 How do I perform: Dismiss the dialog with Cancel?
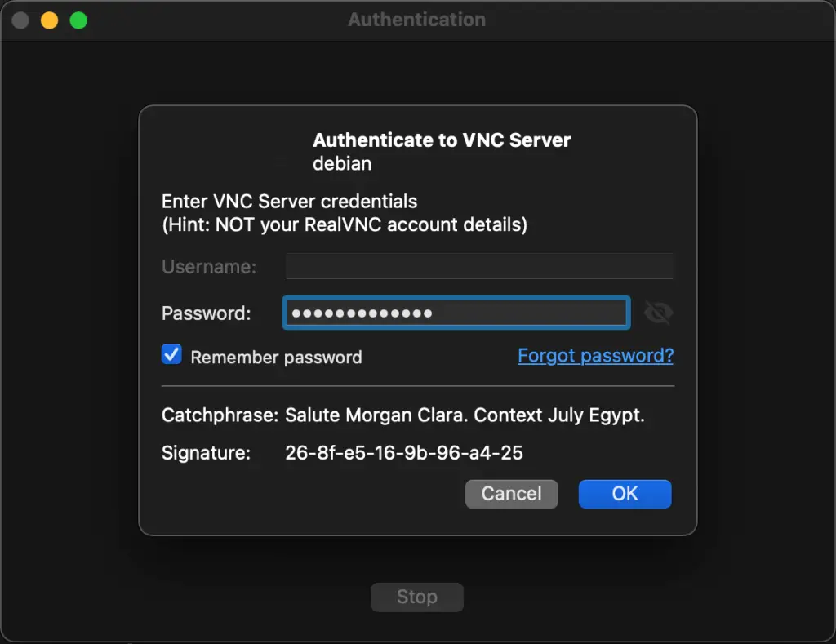point(511,494)
